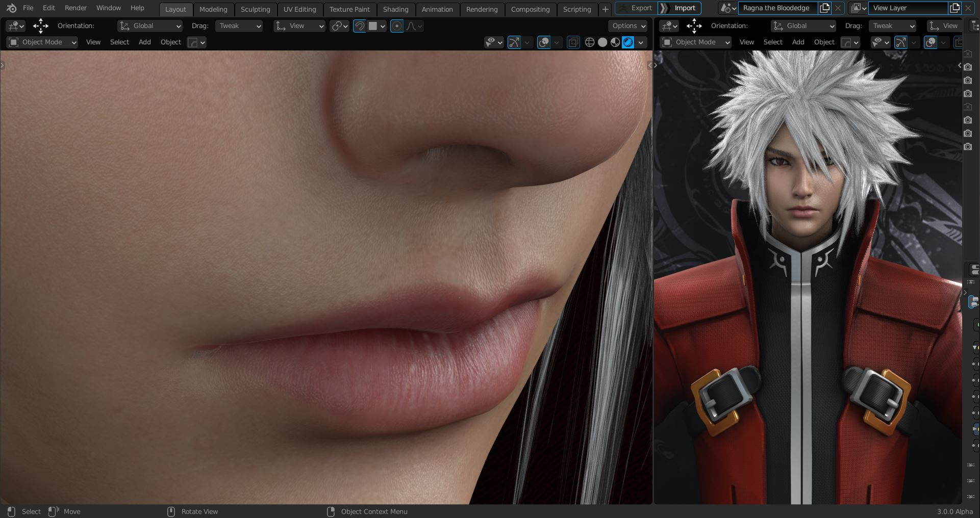980x518 pixels.
Task: Switch to UV Editing workspace tab
Action: tap(300, 9)
